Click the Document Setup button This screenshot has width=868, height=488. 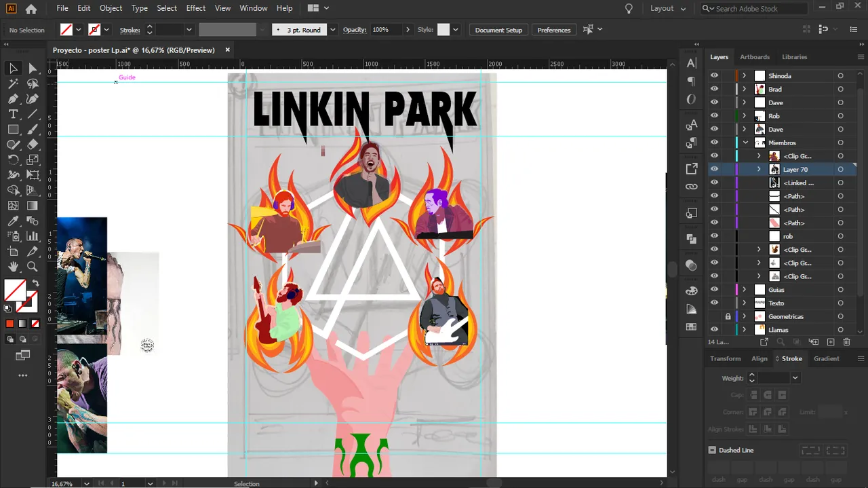[x=498, y=30]
